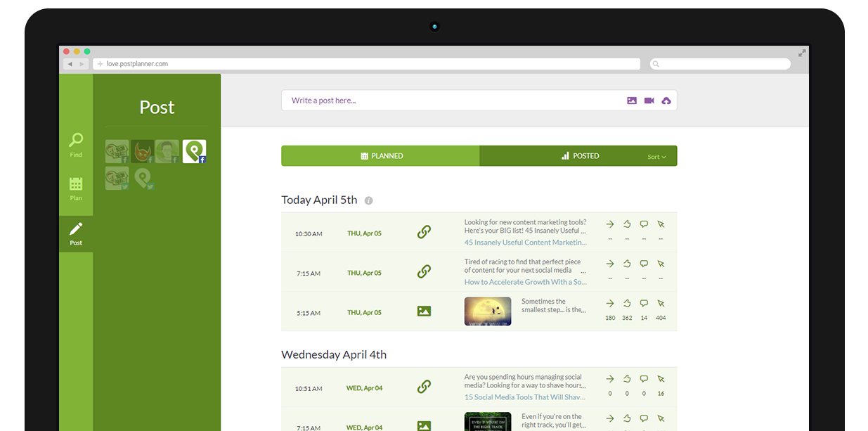This screenshot has width=868, height=431.
Task: Click link icon on the 10:30 AM post
Action: click(424, 232)
